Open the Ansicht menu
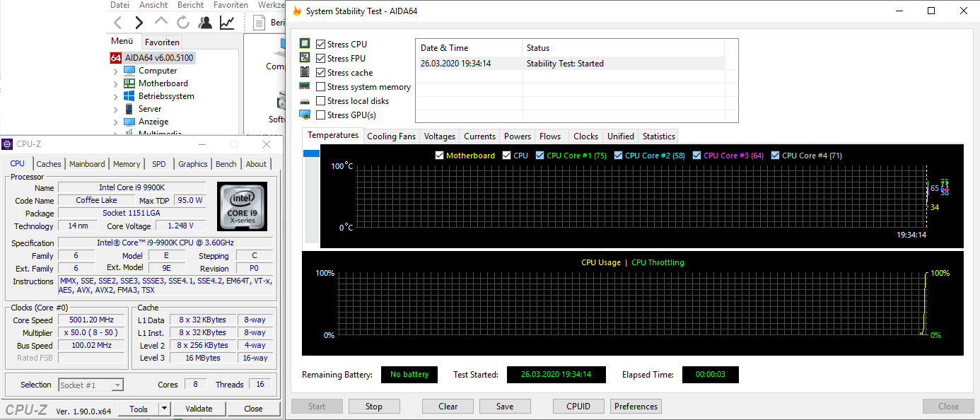Viewport: 980px width, 420px height. pos(153,4)
